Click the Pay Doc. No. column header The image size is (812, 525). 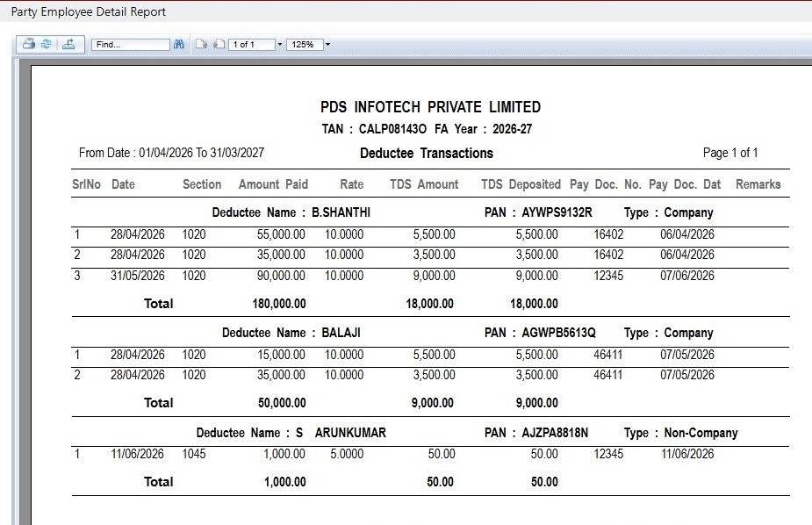coord(606,184)
